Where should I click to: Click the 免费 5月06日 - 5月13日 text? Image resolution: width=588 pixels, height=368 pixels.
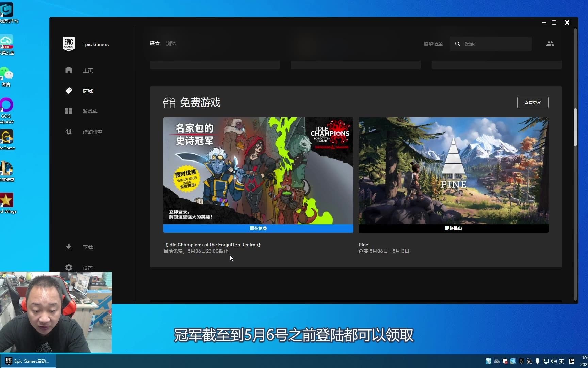click(384, 251)
